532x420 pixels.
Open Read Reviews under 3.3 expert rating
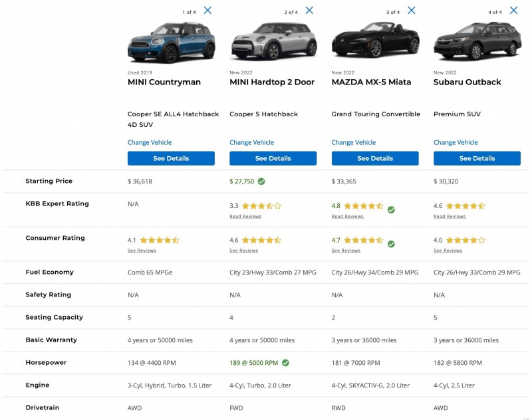tap(245, 216)
